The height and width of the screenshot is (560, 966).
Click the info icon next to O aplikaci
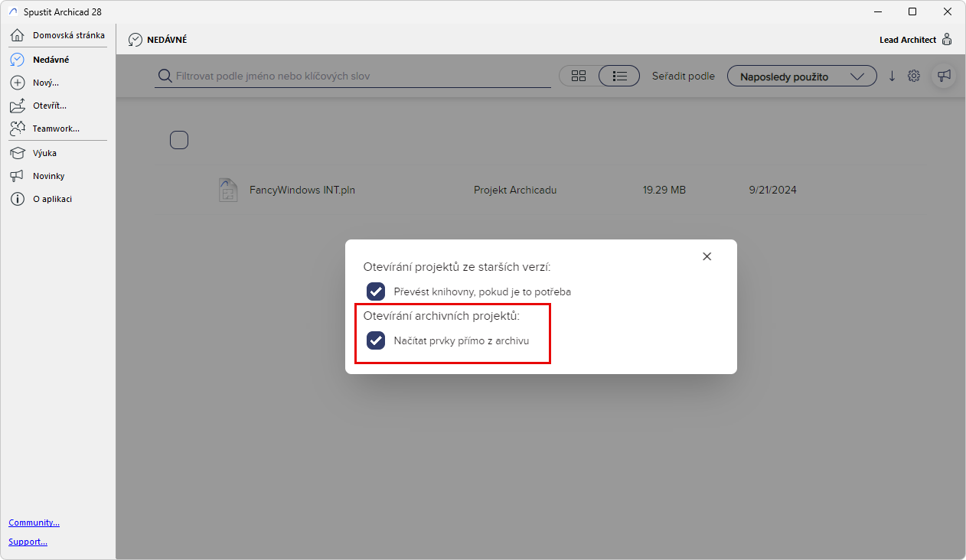click(x=17, y=199)
